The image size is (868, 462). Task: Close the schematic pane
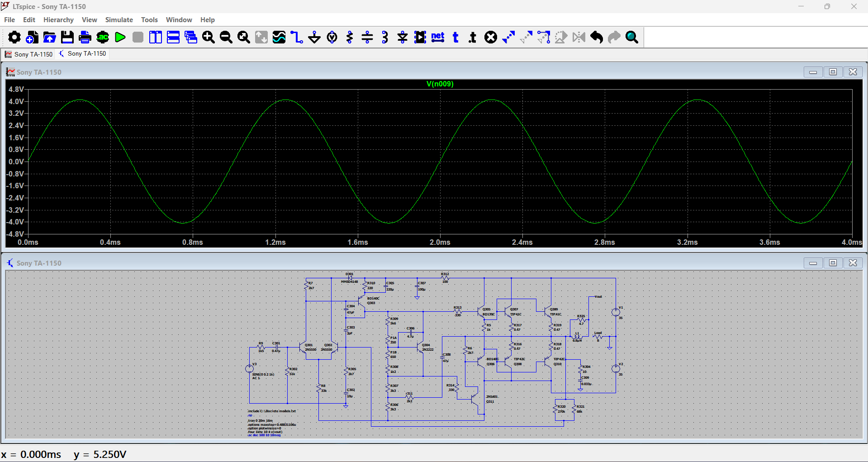(853, 263)
